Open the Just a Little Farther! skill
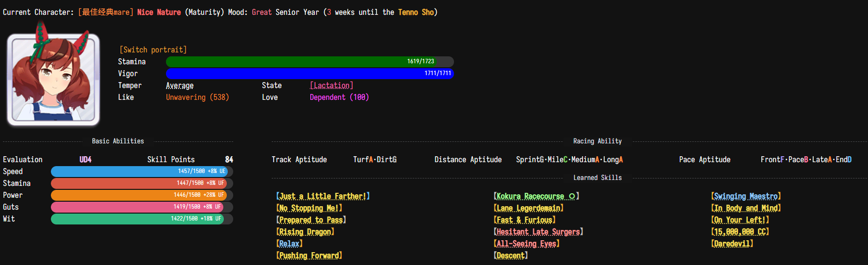 pos(323,196)
